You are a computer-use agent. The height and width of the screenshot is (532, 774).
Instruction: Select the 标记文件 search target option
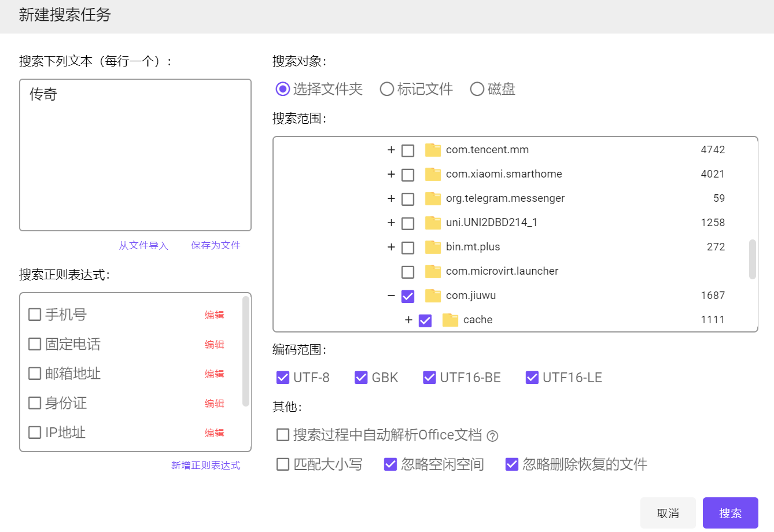tap(386, 89)
